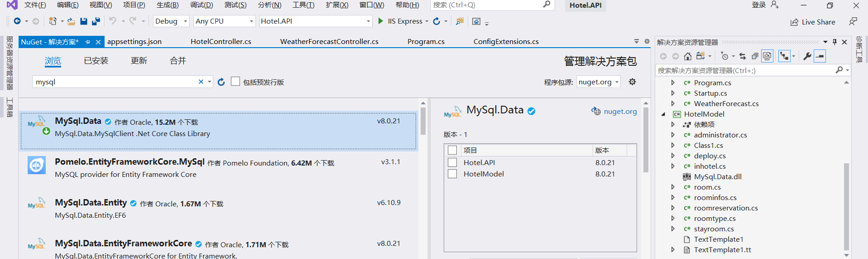Open the document tabs overflow dropdown arrow
This screenshot has height=259, width=868.
coord(637,41)
